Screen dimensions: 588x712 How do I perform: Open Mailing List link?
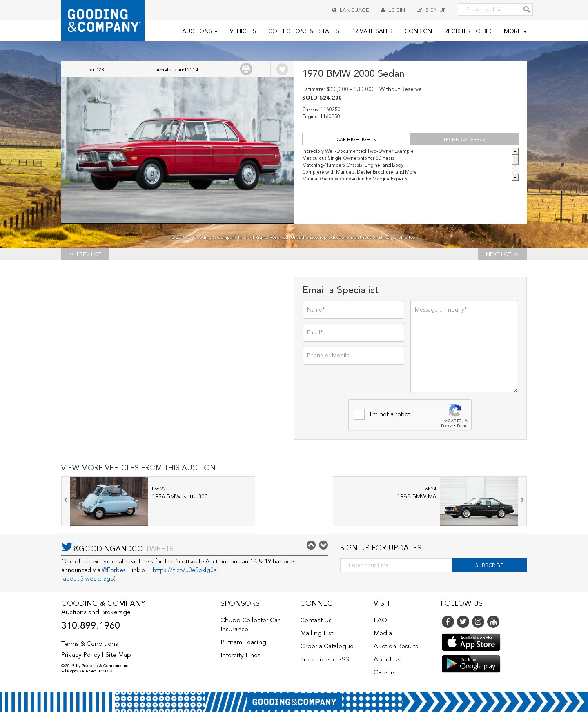[317, 633]
